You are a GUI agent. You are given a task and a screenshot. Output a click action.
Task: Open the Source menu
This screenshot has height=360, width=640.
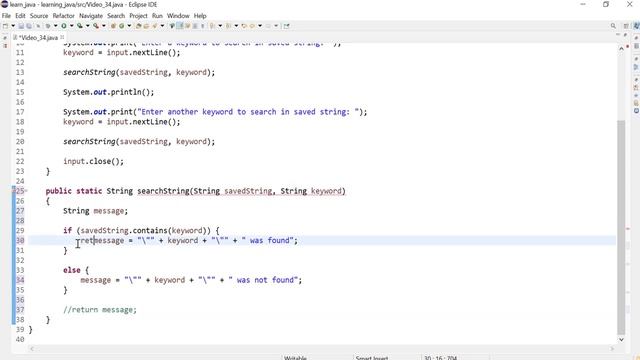tap(39, 16)
